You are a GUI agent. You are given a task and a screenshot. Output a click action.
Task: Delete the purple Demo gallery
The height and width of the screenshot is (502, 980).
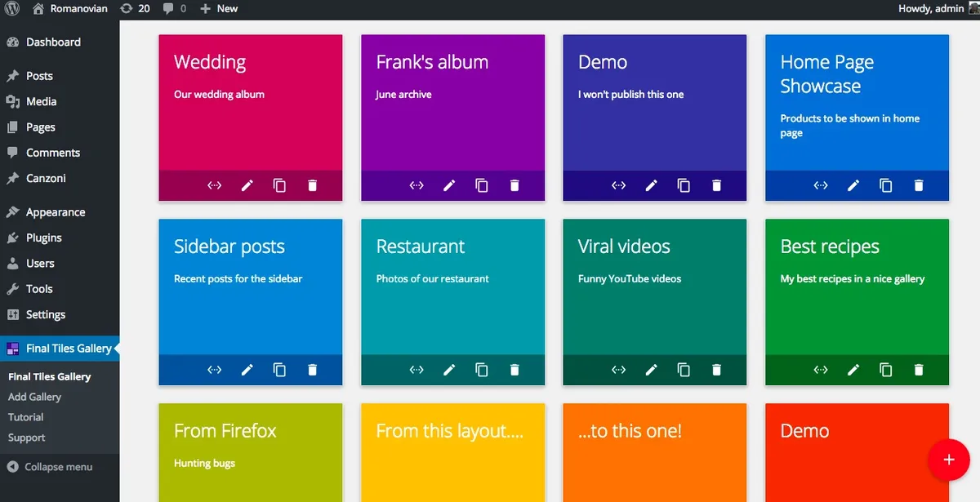pos(716,185)
